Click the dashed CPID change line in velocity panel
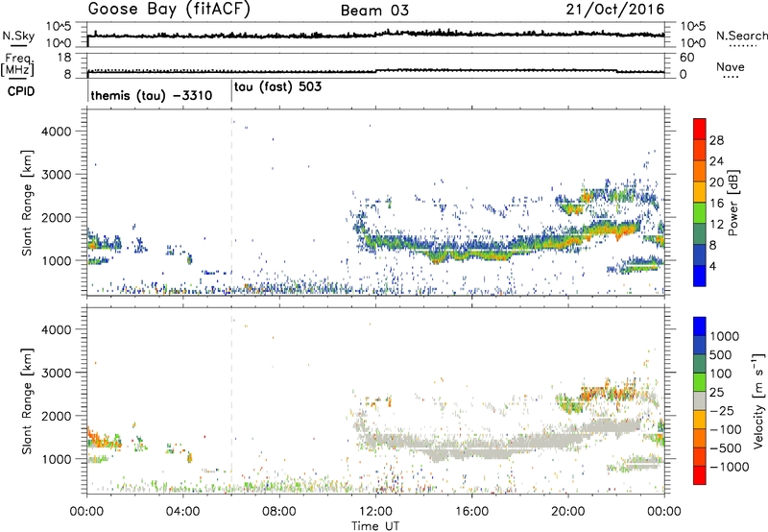This screenshot has width=768, height=532. click(231, 400)
